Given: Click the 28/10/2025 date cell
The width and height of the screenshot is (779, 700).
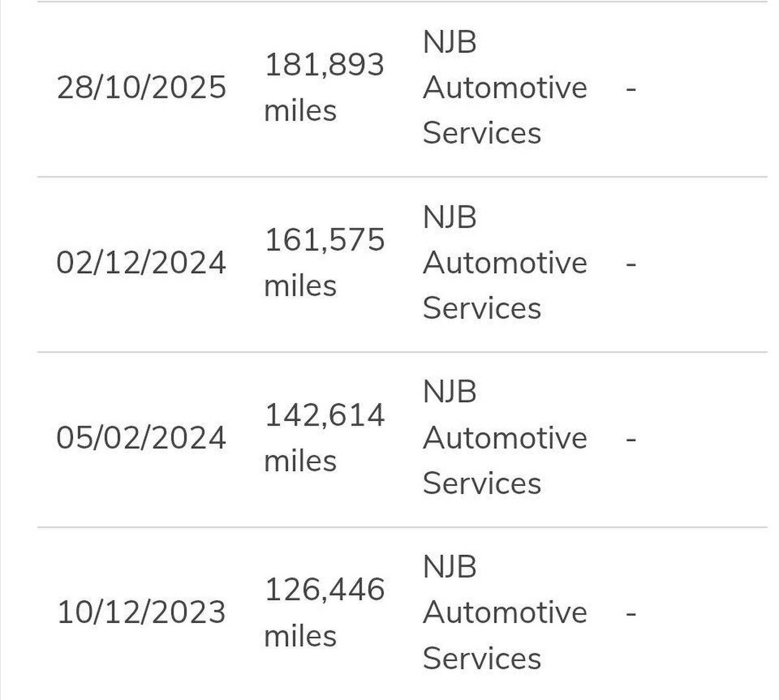Looking at the screenshot, I should (141, 87).
